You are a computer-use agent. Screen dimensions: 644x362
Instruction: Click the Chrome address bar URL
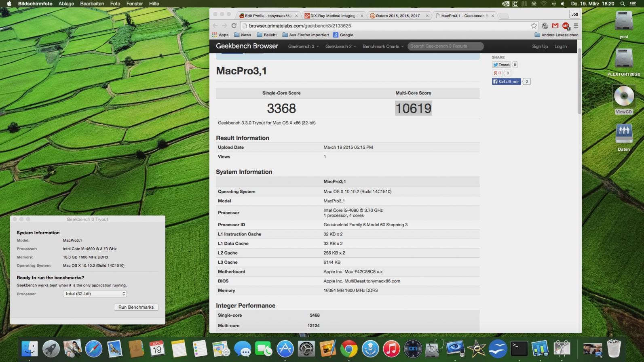coord(300,25)
